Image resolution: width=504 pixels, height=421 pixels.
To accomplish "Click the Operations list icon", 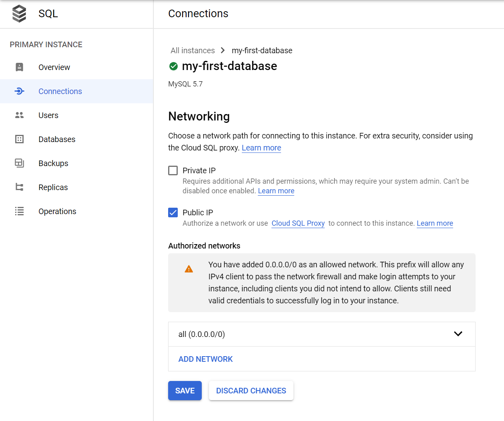I will [x=19, y=211].
